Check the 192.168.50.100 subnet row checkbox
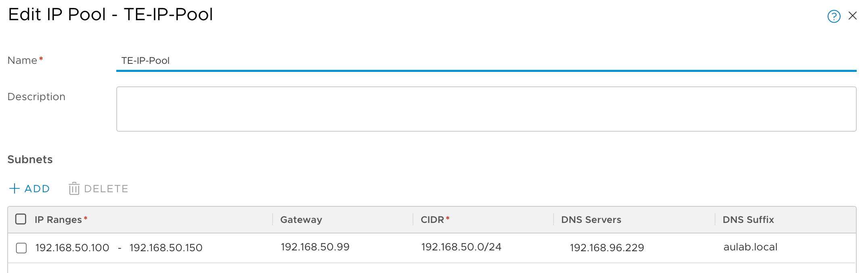The image size is (868, 273). tap(21, 248)
